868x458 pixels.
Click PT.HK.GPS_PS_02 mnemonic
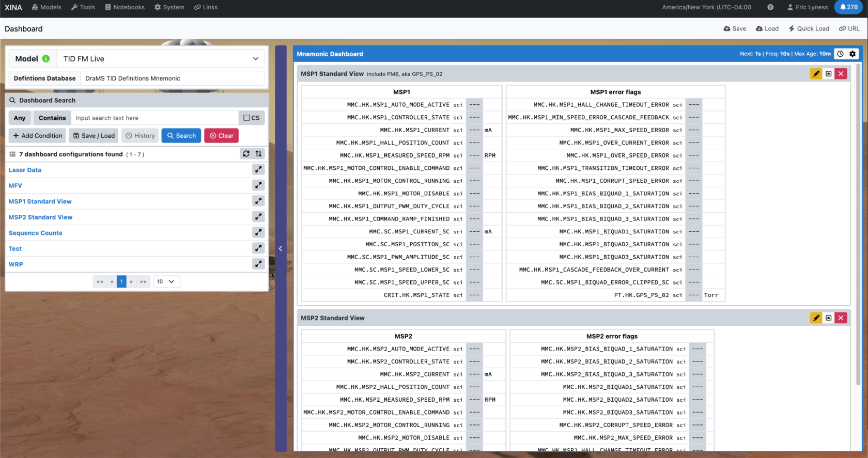[642, 295]
